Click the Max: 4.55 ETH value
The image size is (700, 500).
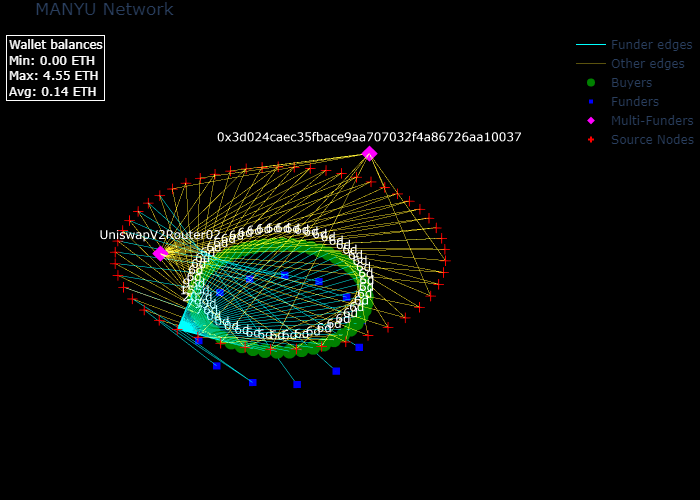tap(54, 76)
